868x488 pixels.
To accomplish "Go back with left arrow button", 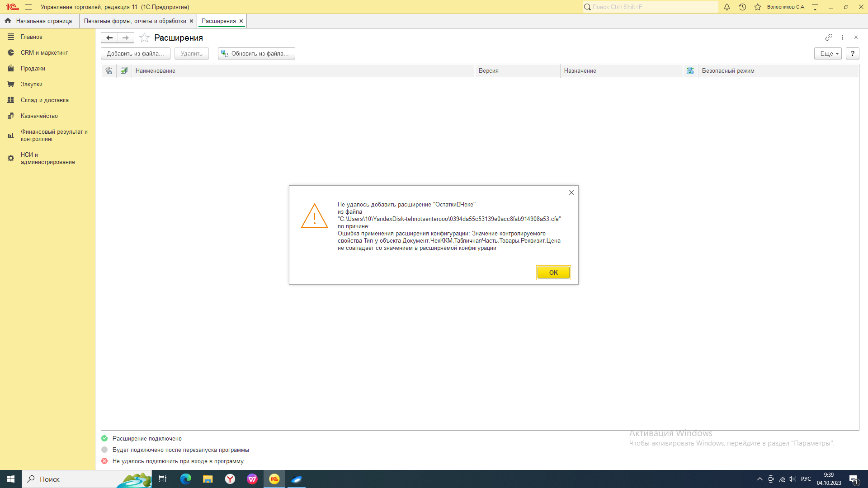I will [109, 38].
